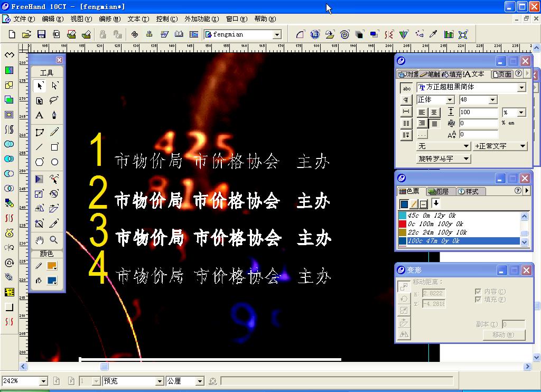Viewport: 541px width, 392px height.
Task: Select the Subselect hollow arrow tool
Action: pyautogui.click(x=54, y=85)
